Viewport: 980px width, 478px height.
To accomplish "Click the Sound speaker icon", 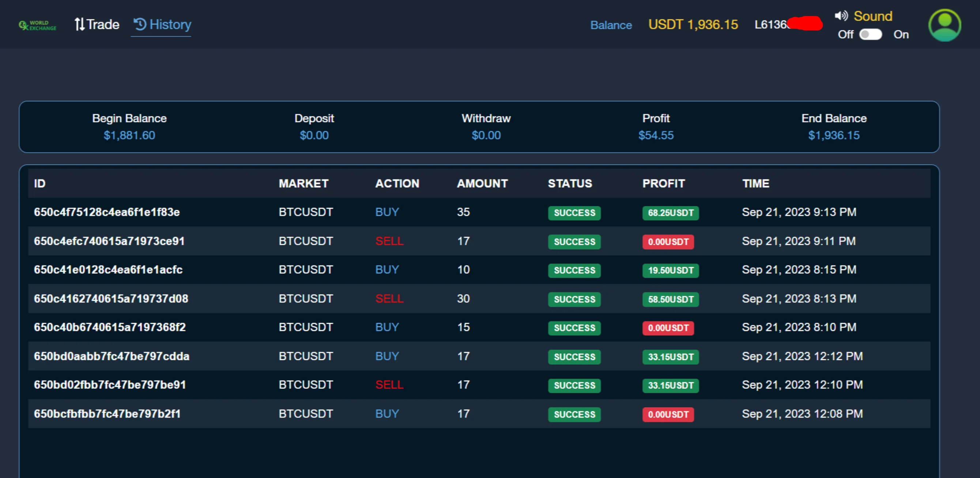I will click(x=841, y=16).
